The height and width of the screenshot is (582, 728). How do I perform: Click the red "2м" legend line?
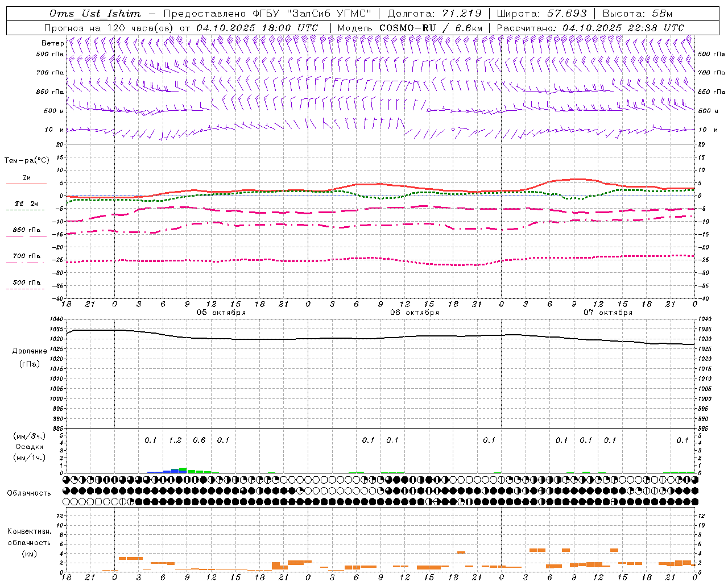(26, 184)
